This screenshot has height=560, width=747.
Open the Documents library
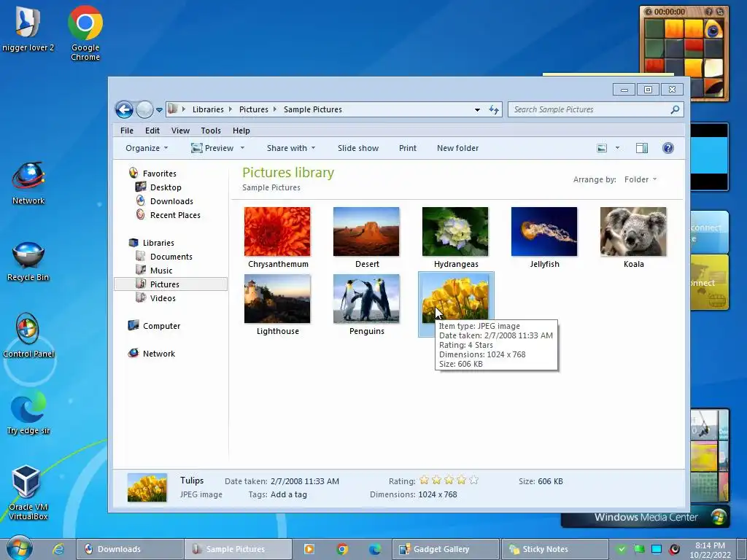(171, 257)
